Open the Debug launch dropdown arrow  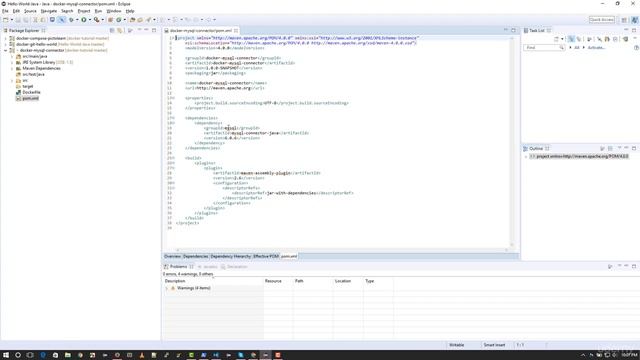(77, 20)
